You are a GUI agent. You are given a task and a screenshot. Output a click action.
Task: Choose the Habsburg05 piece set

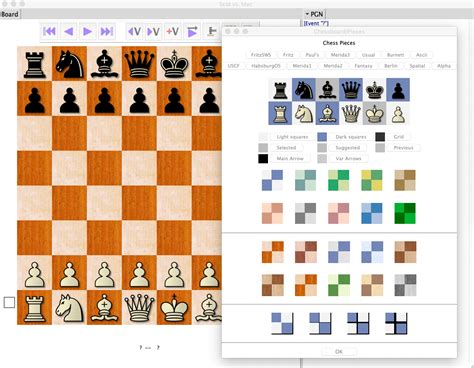(x=266, y=66)
